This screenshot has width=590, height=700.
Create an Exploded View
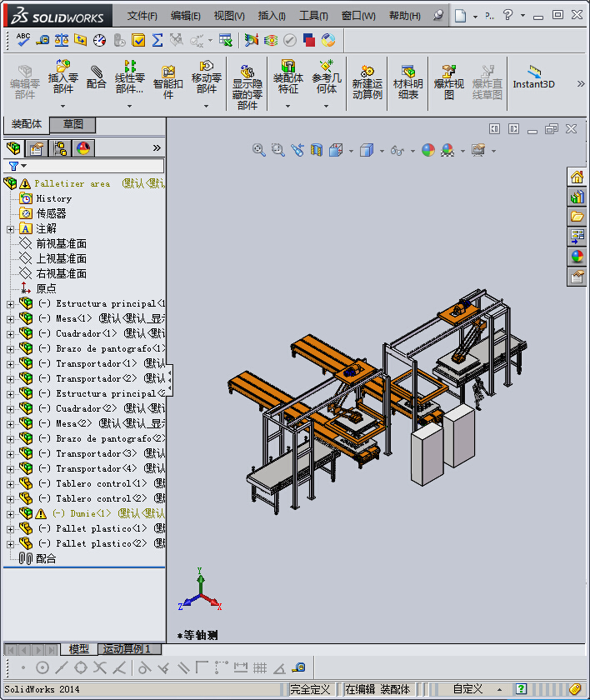pos(449,82)
